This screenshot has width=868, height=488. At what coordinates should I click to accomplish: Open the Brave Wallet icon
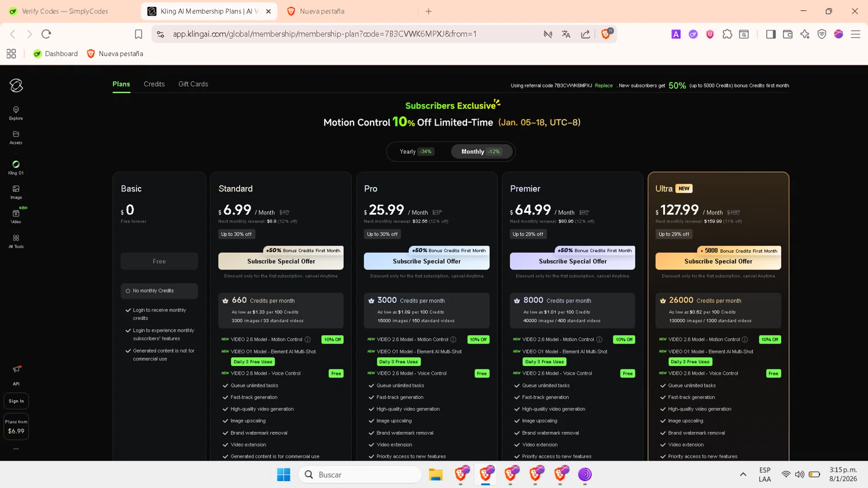788,34
